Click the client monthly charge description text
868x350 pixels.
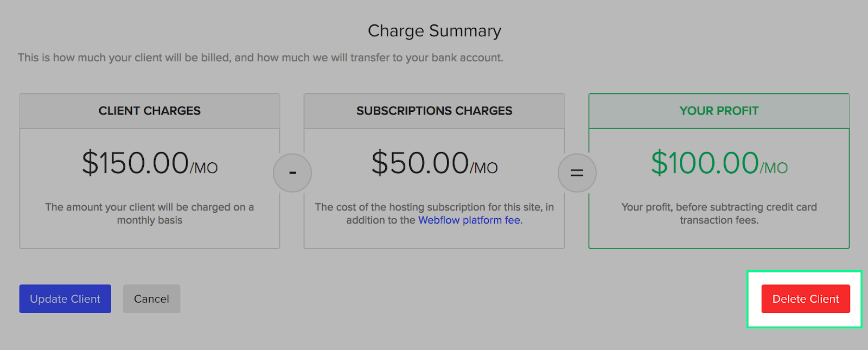pyautogui.click(x=150, y=213)
